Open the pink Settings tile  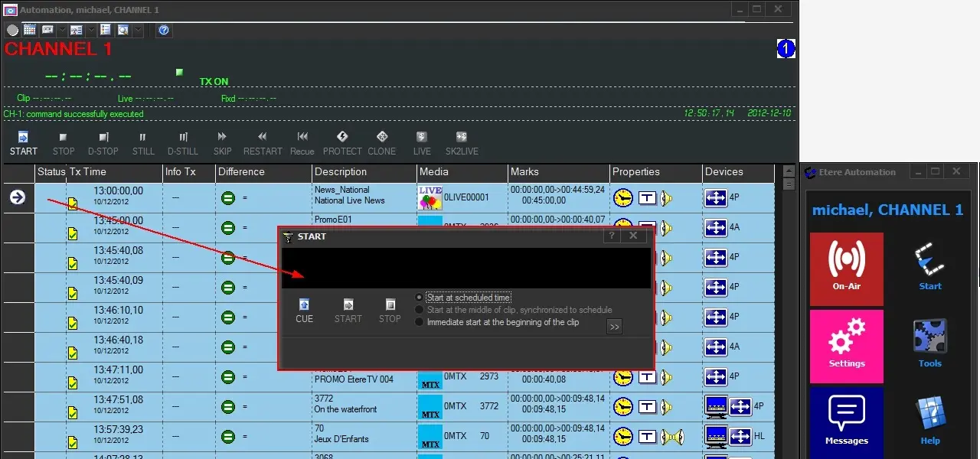846,346
